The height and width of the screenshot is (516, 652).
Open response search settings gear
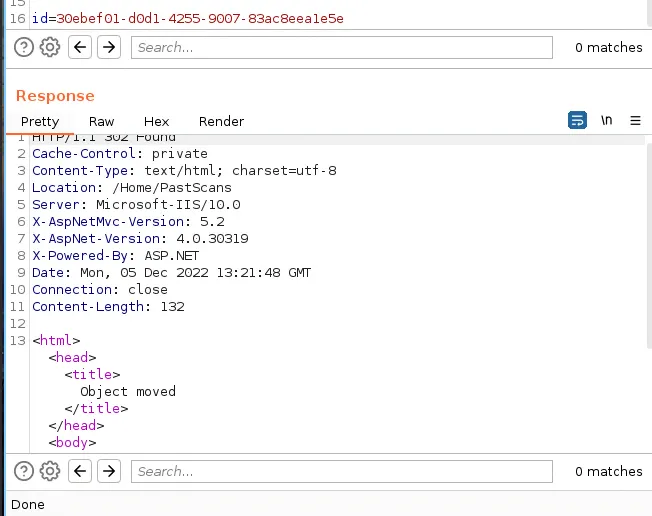[50, 471]
